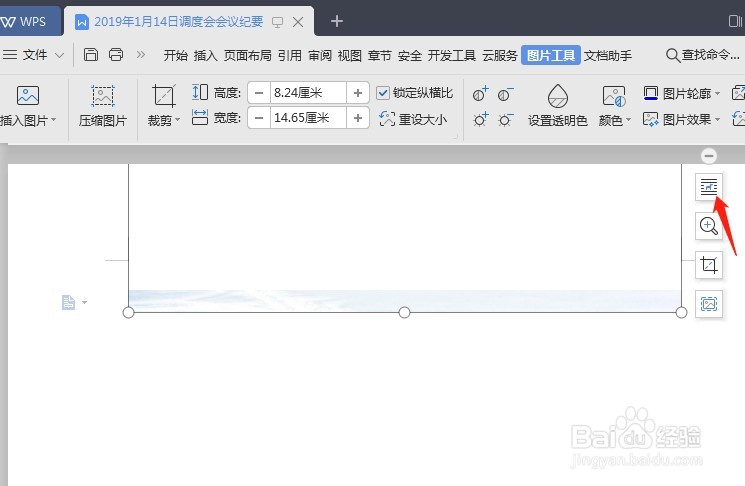745x486 pixels.
Task: Click the picture frame floating button
Action: pos(709,304)
